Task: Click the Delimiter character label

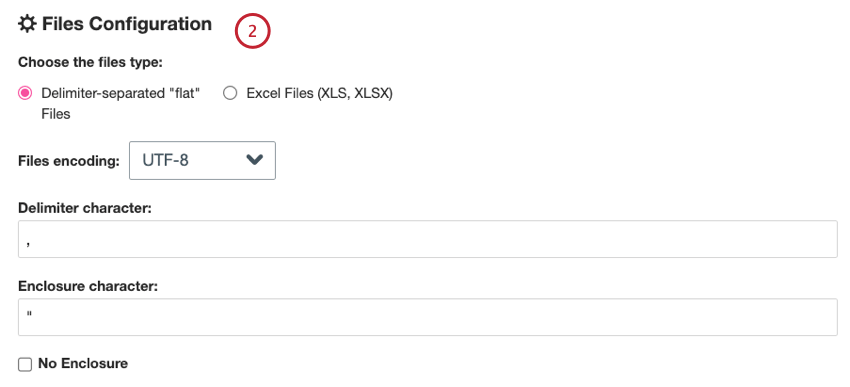Action: click(x=84, y=209)
